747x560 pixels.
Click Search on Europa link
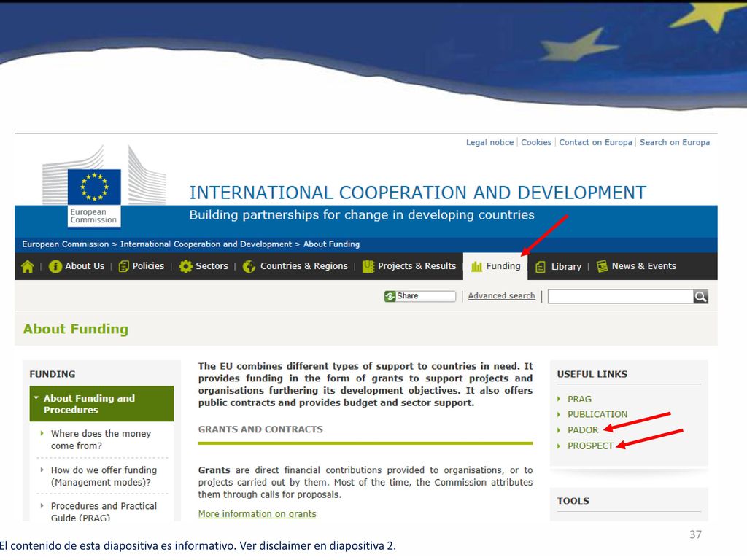tap(675, 142)
